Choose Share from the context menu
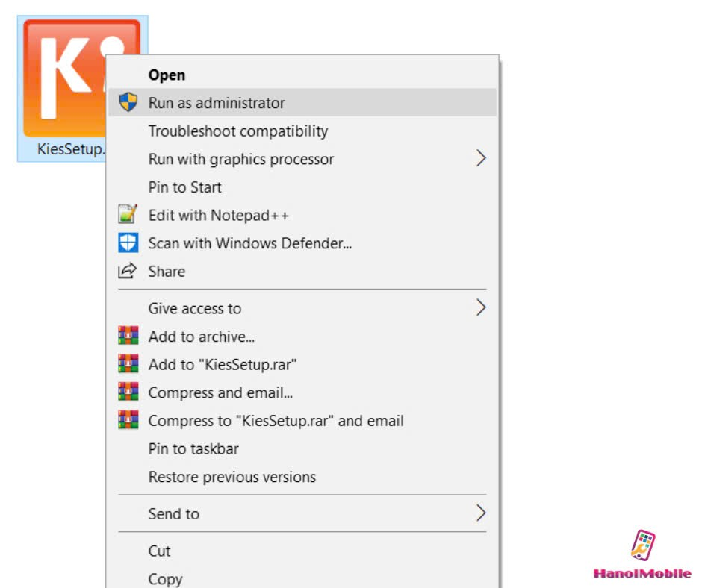This screenshot has width=702, height=588. point(302,271)
